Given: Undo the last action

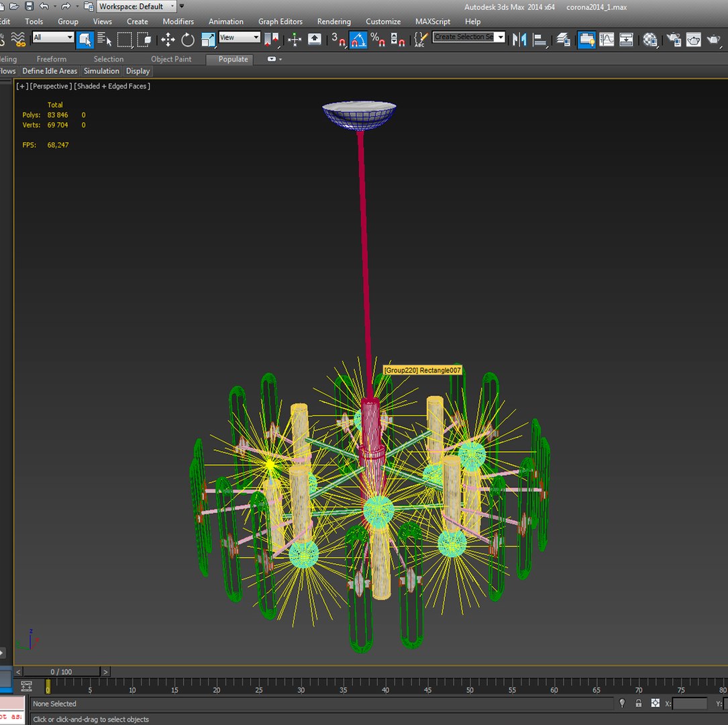Looking at the screenshot, I should click(x=44, y=6).
